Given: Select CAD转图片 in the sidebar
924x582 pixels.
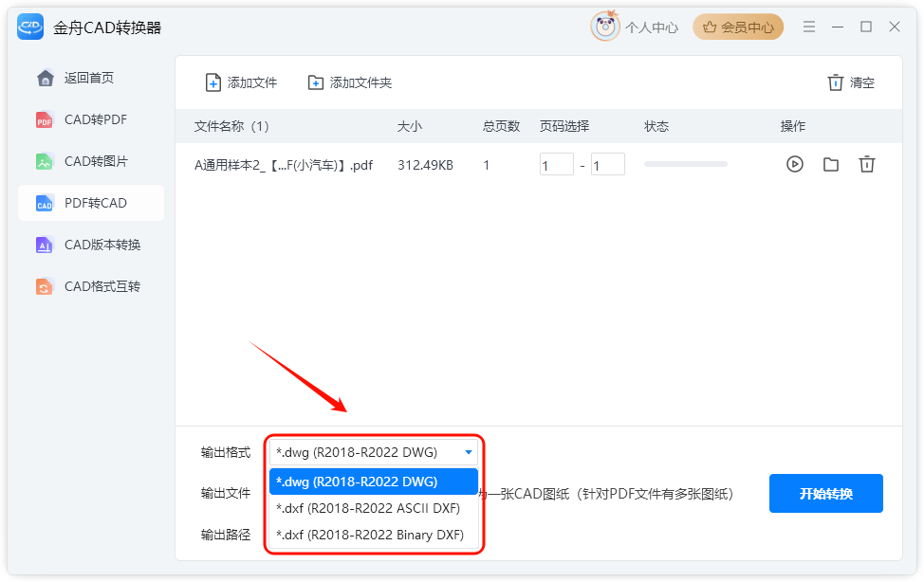Looking at the screenshot, I should (x=91, y=161).
